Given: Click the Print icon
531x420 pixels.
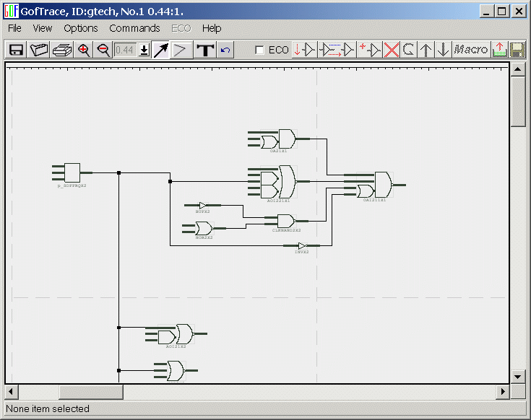Looking at the screenshot, I should (62, 50).
